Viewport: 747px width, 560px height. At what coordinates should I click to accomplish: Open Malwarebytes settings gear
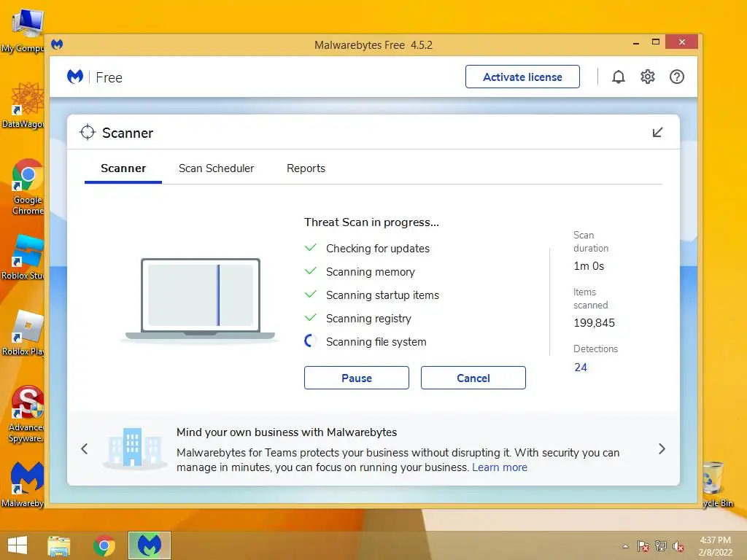(x=648, y=77)
